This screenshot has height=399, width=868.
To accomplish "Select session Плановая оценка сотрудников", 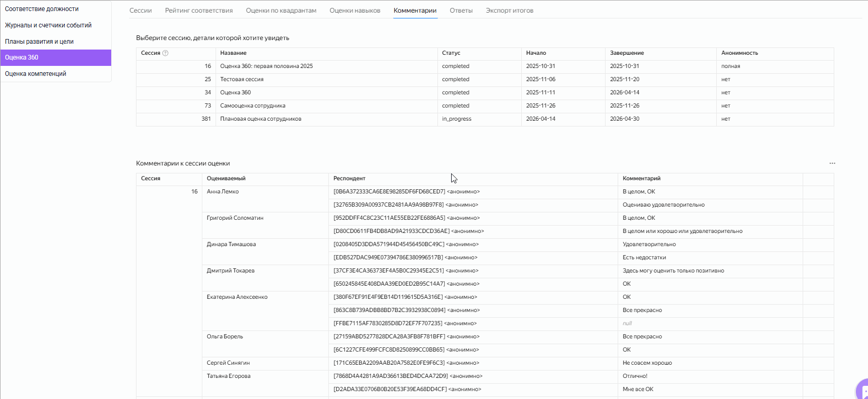I will coord(260,119).
